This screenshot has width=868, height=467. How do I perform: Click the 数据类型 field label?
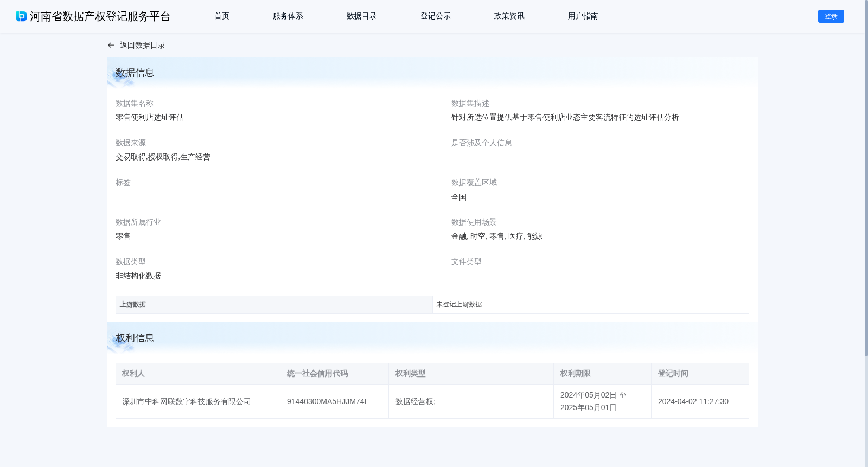click(131, 262)
